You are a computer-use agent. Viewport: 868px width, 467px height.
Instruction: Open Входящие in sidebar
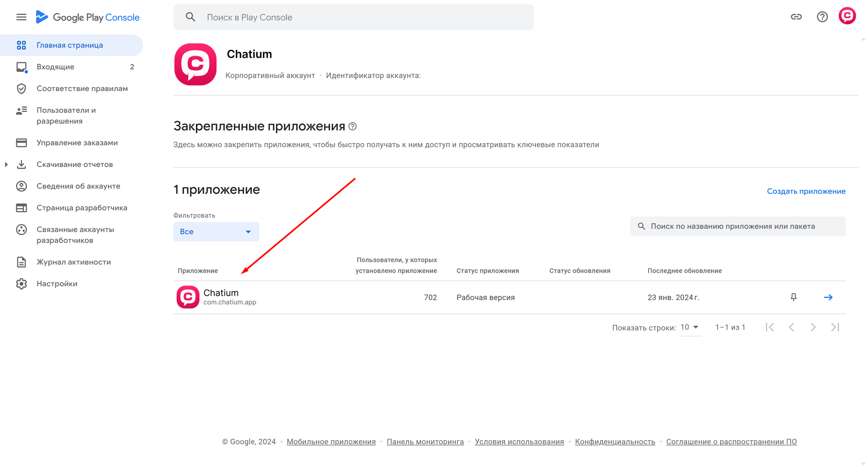[x=72, y=67]
